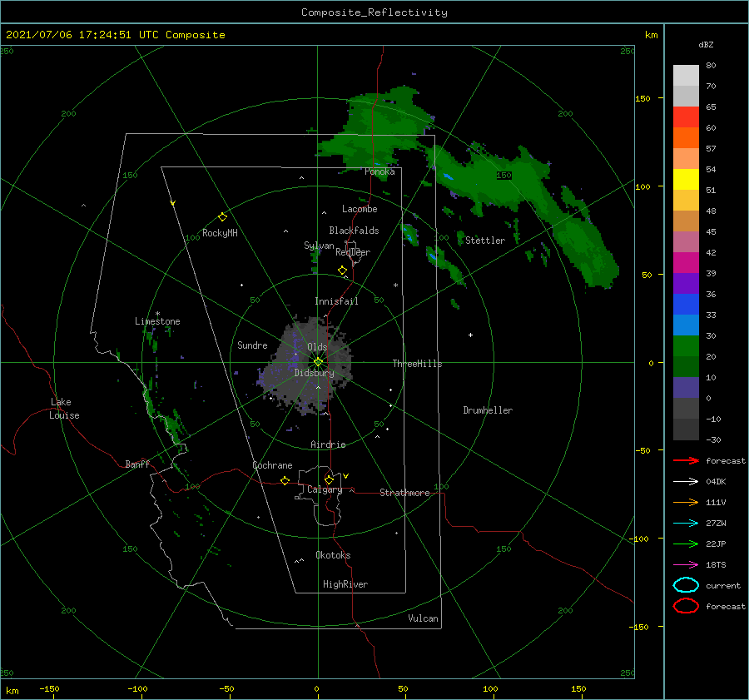Click the radar site marker between Olds and Didsbury

(318, 362)
